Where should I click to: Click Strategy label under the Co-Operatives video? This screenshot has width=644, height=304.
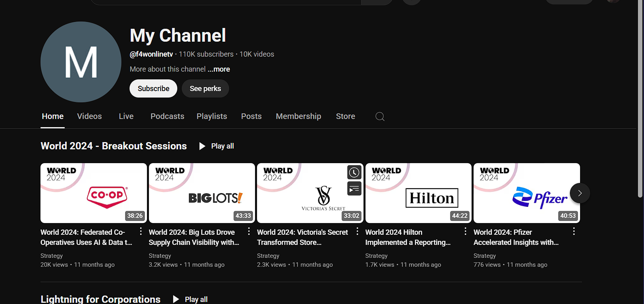click(52, 256)
